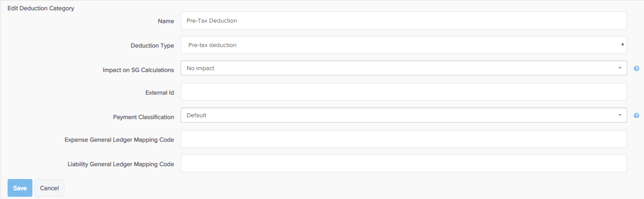Save the deduction category

(20, 188)
